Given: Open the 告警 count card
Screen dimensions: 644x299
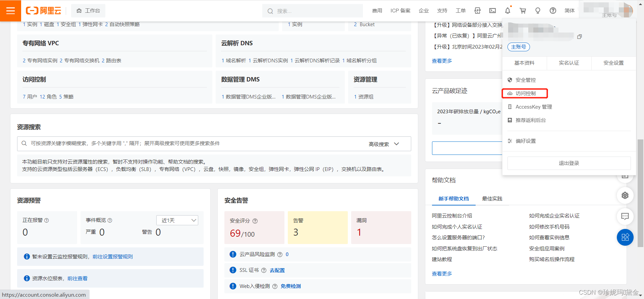Looking at the screenshot, I should 318,228.
